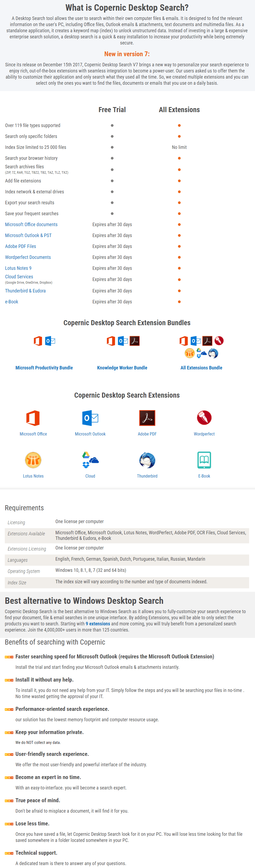Follow the '9 extensions' bold link
The height and width of the screenshot is (868, 255).
tap(98, 624)
